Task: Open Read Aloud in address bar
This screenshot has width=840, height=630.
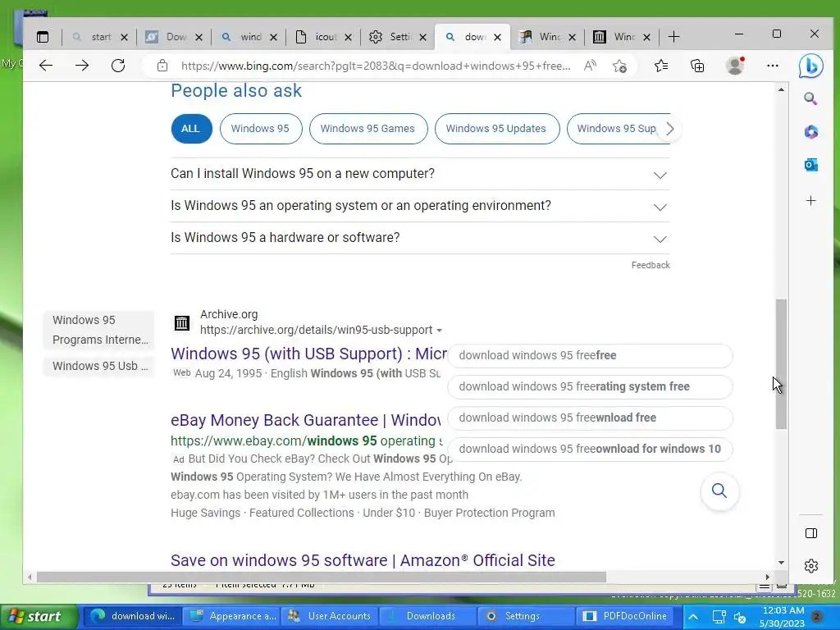Action: [x=590, y=66]
